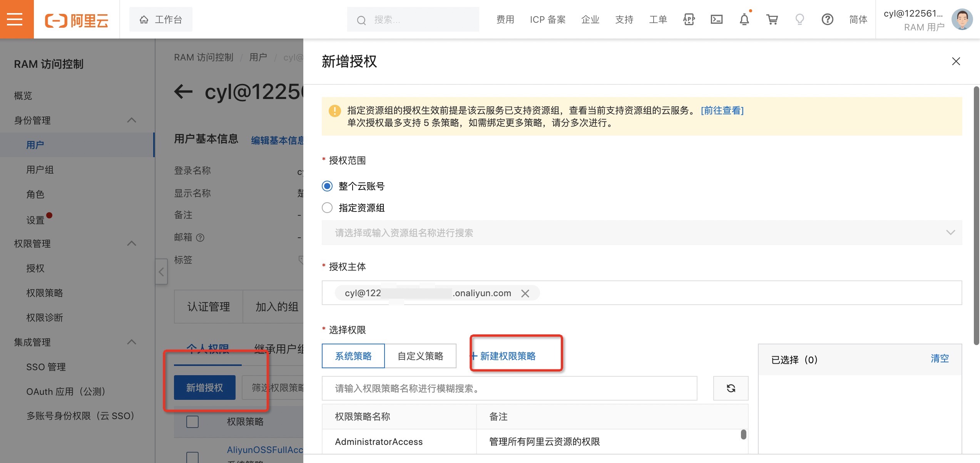
Task: Click the 编辑基本信息 link
Action: pyautogui.click(x=277, y=140)
